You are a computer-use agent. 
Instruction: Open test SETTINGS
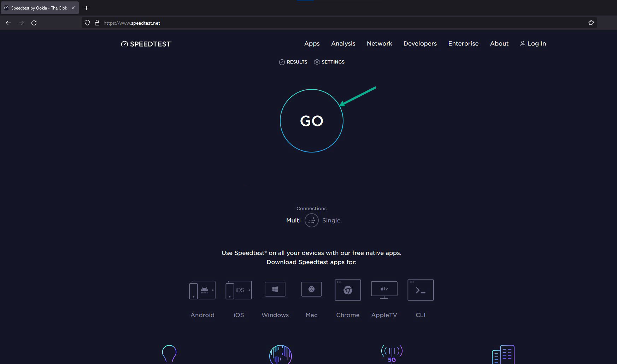pyautogui.click(x=329, y=62)
